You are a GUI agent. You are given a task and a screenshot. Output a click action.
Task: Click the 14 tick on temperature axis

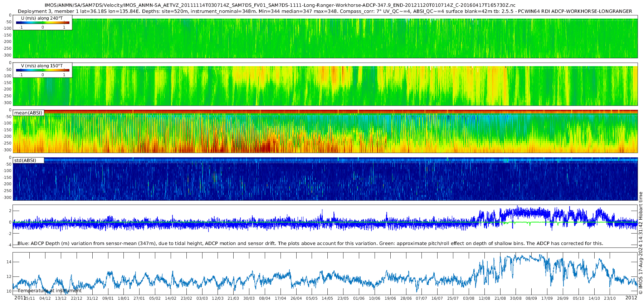pyautogui.click(x=9, y=262)
